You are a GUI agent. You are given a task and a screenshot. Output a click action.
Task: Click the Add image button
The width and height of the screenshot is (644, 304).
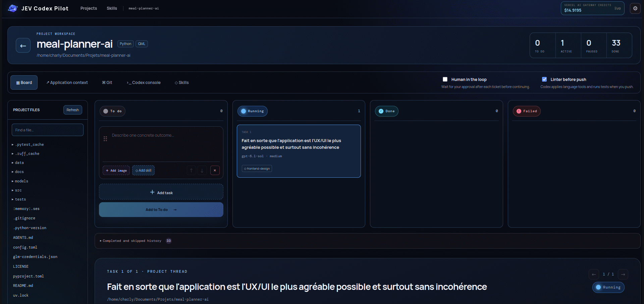click(x=116, y=170)
